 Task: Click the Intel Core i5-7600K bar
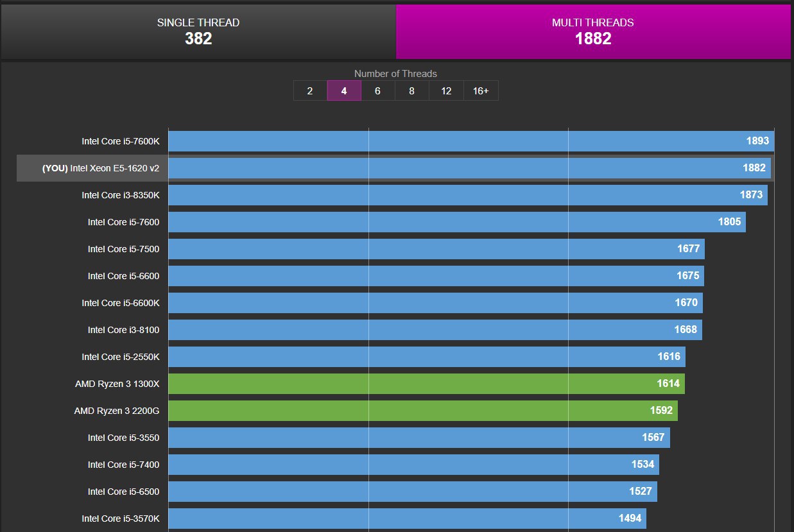click(x=471, y=141)
